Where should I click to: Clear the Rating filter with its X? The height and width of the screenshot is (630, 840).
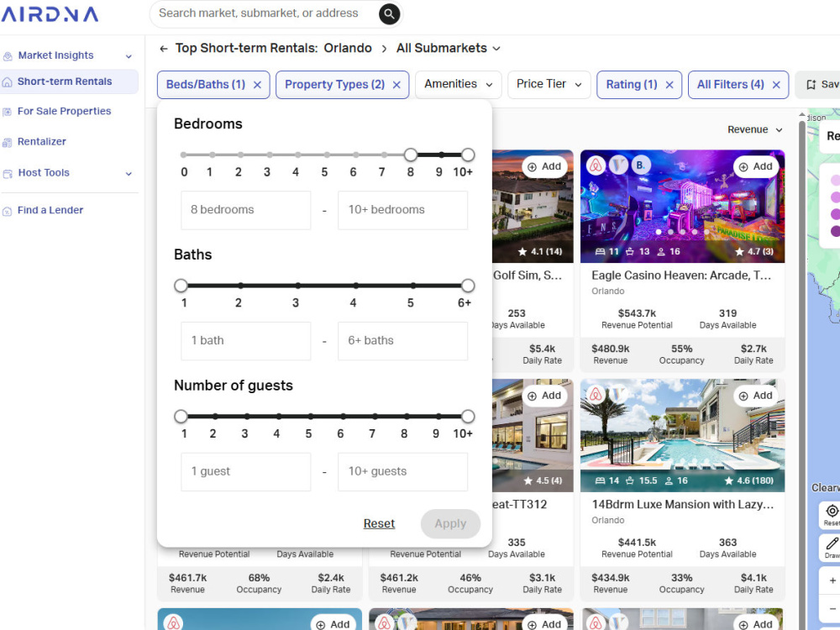click(x=669, y=85)
